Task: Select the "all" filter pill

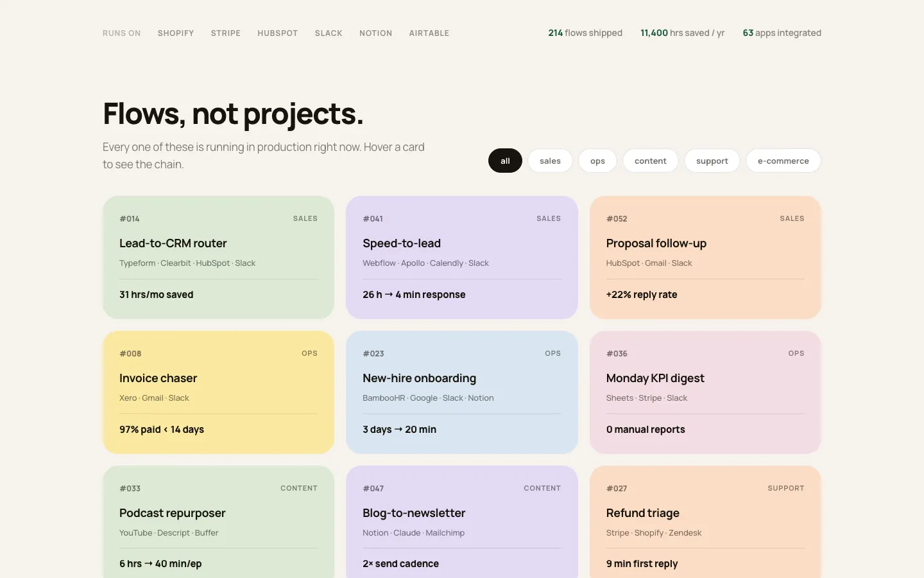Action: tap(505, 161)
